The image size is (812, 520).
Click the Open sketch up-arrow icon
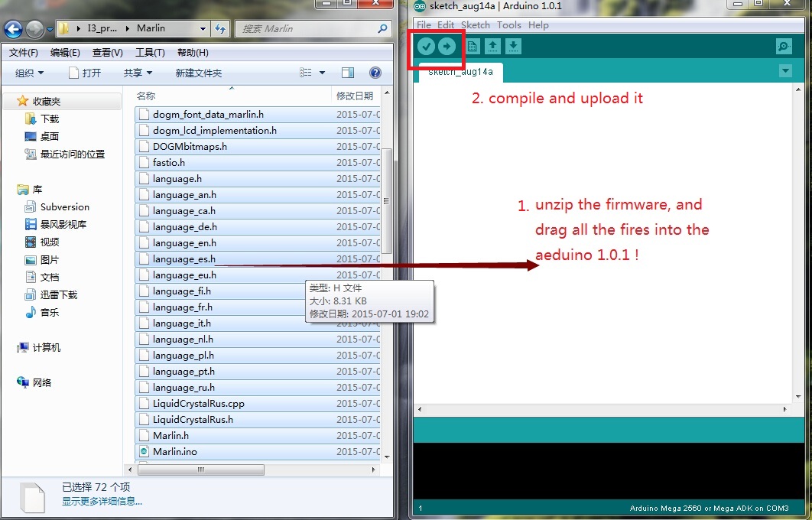[493, 47]
